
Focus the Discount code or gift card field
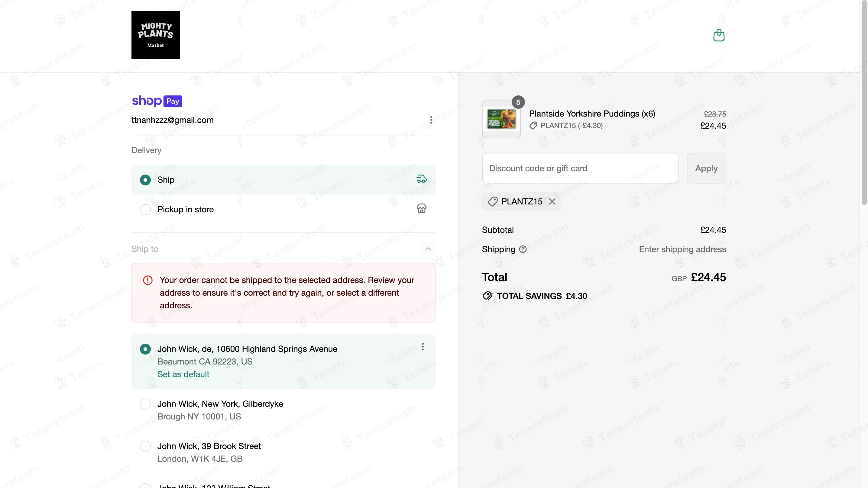pos(580,169)
